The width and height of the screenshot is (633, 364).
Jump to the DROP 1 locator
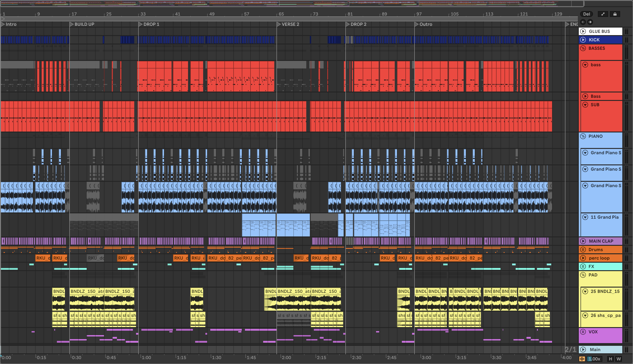(x=141, y=24)
